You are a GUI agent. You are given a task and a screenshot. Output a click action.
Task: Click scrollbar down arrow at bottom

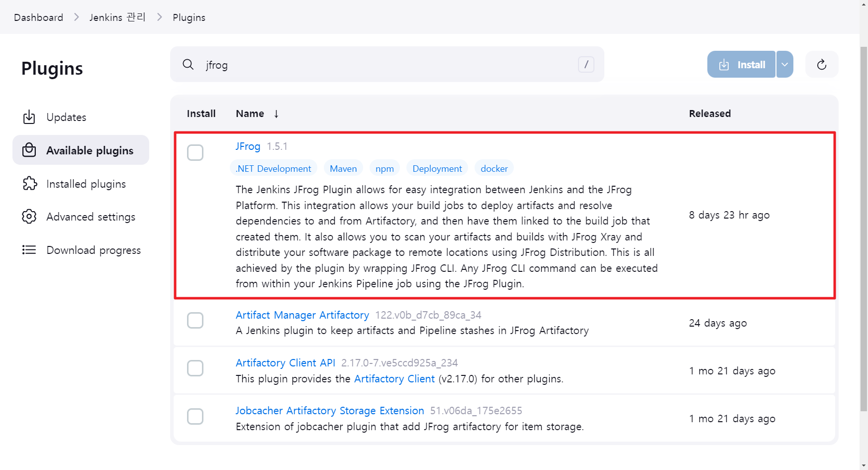tap(864, 466)
